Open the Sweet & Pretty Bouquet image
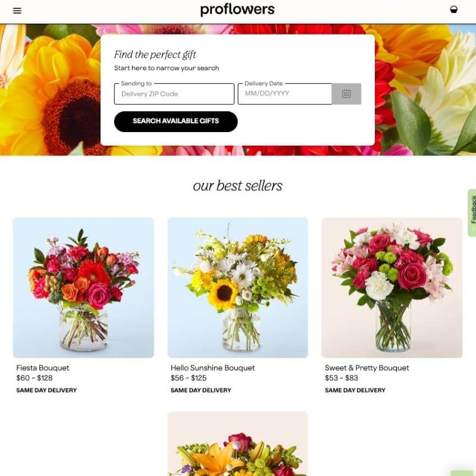This screenshot has height=476, width=476. [x=392, y=287]
